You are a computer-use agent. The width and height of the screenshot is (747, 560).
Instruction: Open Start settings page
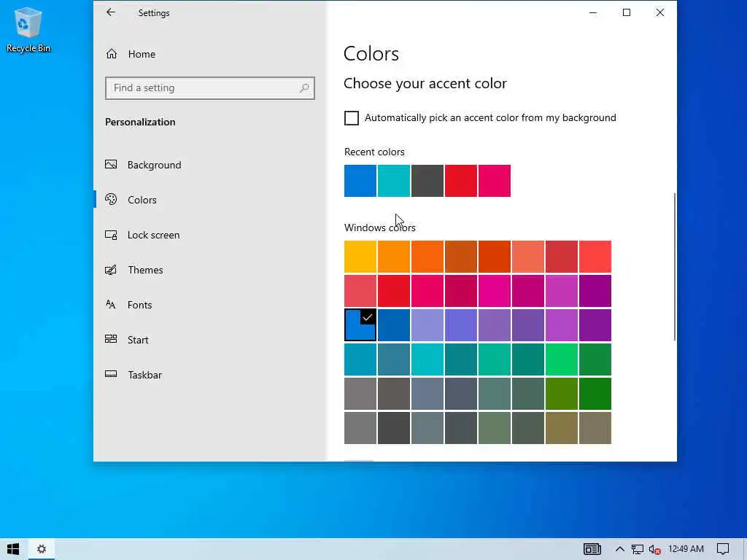coord(209,340)
